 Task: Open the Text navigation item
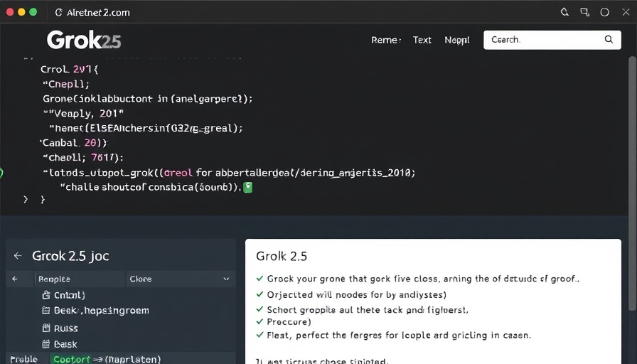[x=422, y=40]
